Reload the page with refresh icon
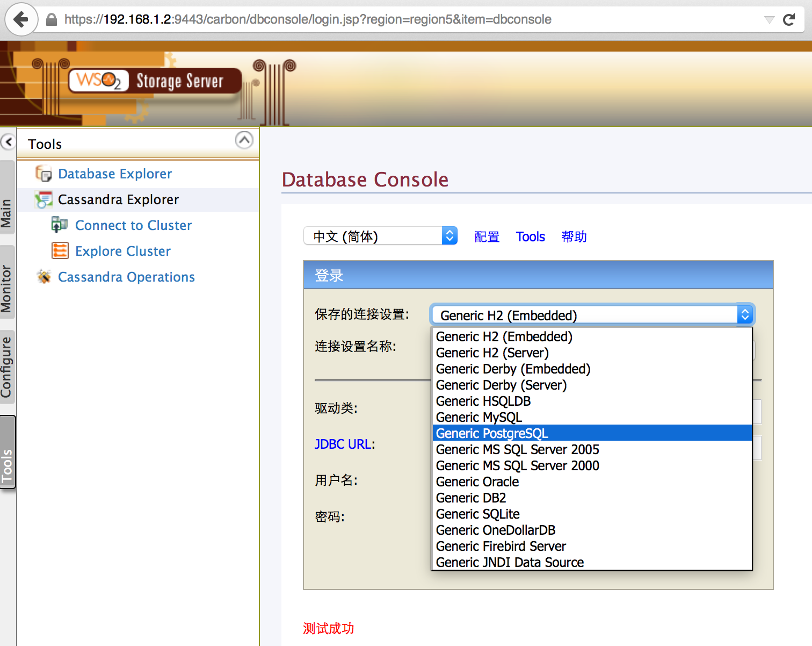This screenshot has height=646, width=812. pos(788,20)
